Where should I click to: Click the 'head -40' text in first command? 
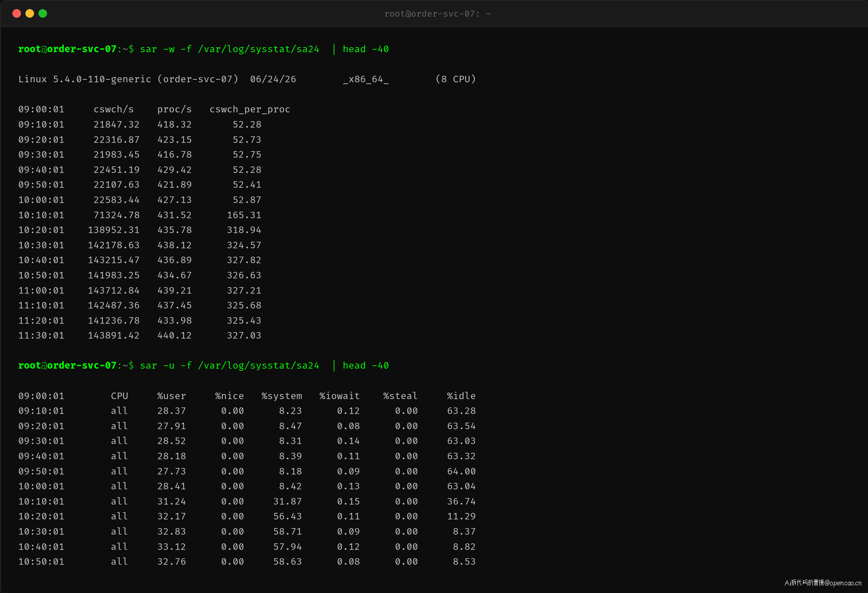366,49
